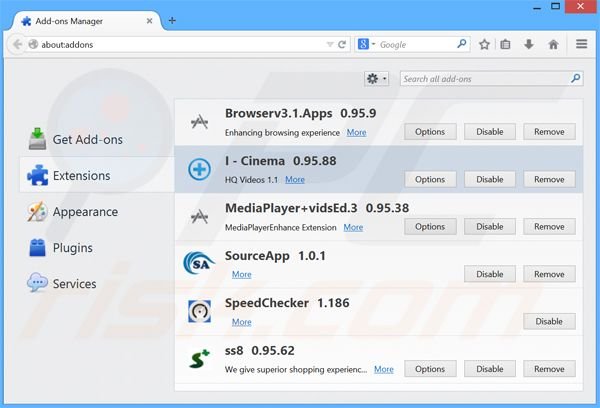600x408 pixels.
Task: Click the Extensions puzzle piece icon
Action: coord(38,175)
